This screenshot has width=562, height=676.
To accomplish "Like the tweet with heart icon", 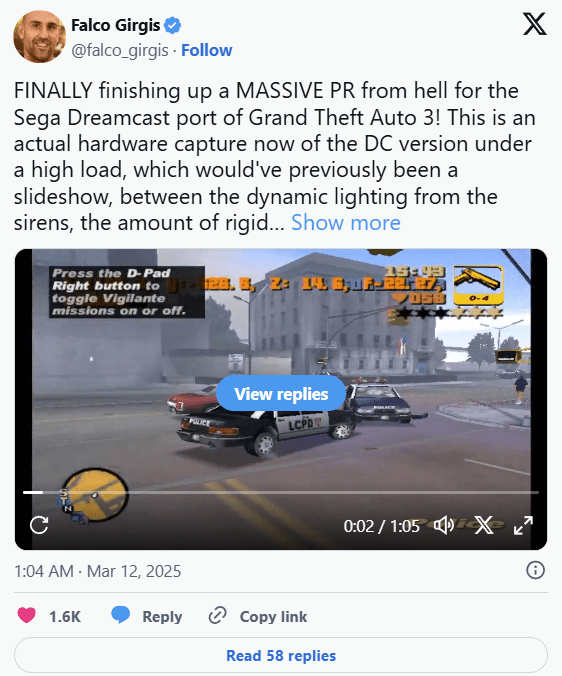I will point(26,615).
